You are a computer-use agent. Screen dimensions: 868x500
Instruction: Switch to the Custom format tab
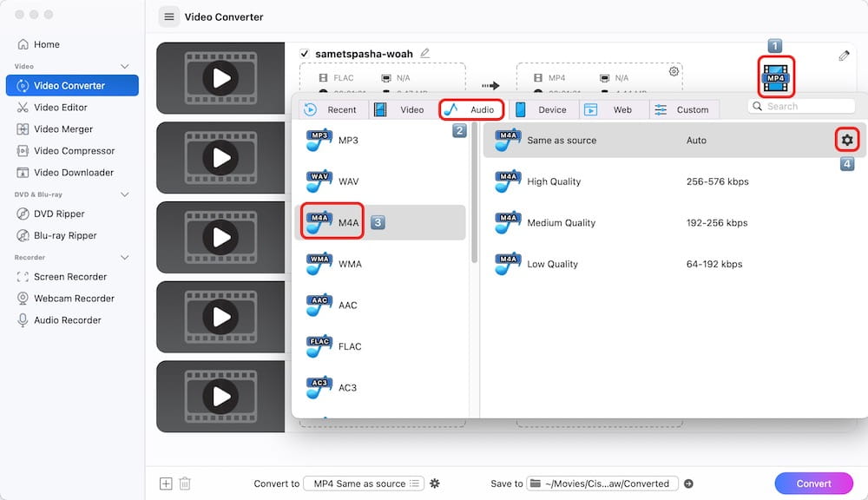point(684,109)
